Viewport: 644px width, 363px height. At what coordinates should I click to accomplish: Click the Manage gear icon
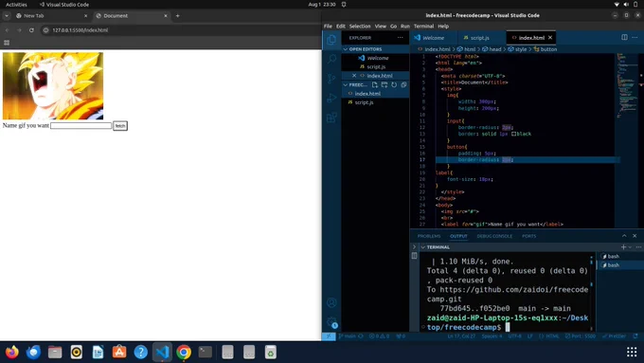click(331, 322)
